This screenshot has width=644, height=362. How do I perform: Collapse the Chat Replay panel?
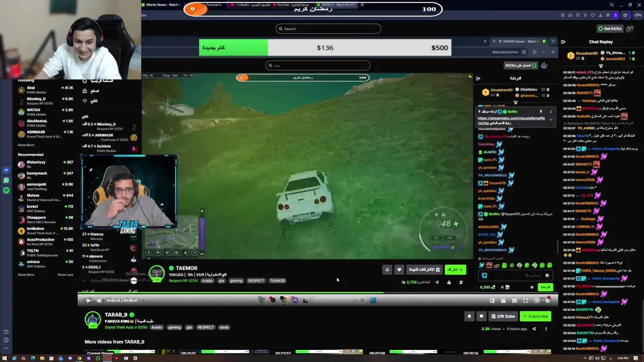[563, 42]
